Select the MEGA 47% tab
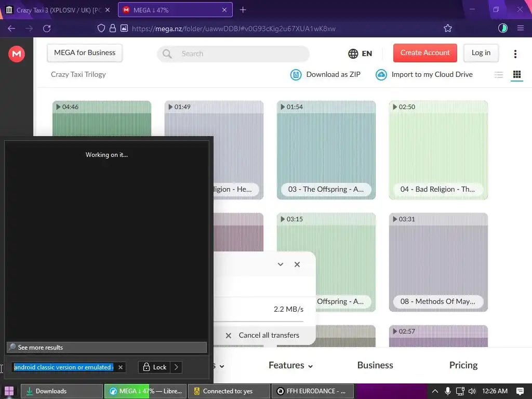532x399 pixels. (x=175, y=10)
